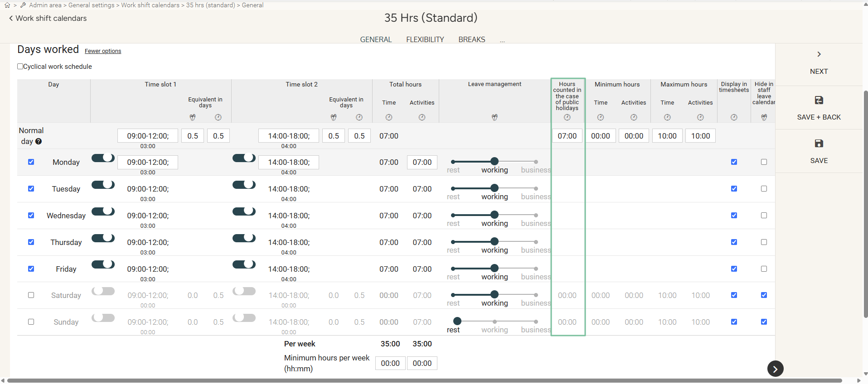This screenshot has height=384, width=868.
Task: Click the SAVE floppy disk icon
Action: click(x=819, y=144)
